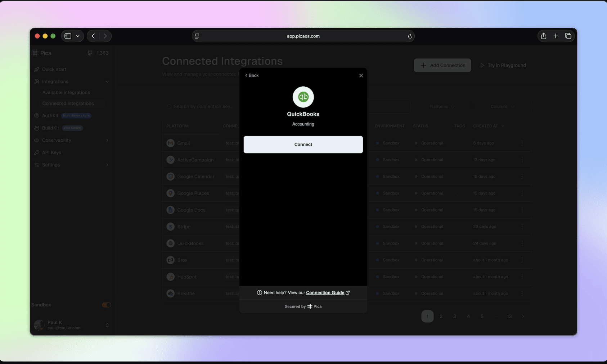Click the Observability eye icon
Image resolution: width=607 pixels, height=364 pixels.
pos(36,140)
